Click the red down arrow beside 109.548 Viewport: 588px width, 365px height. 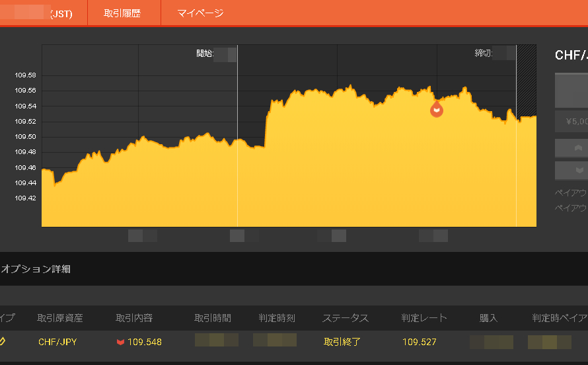point(120,342)
